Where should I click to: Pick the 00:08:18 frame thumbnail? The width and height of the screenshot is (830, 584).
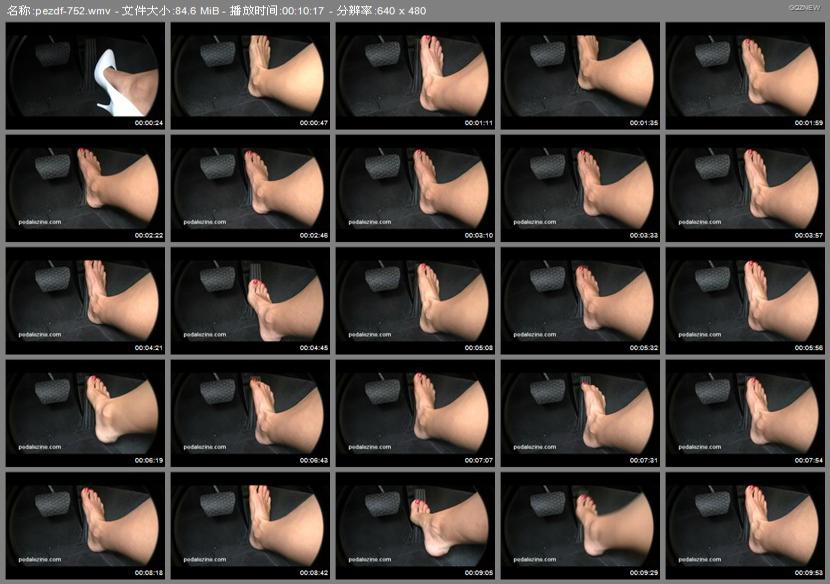point(85,526)
